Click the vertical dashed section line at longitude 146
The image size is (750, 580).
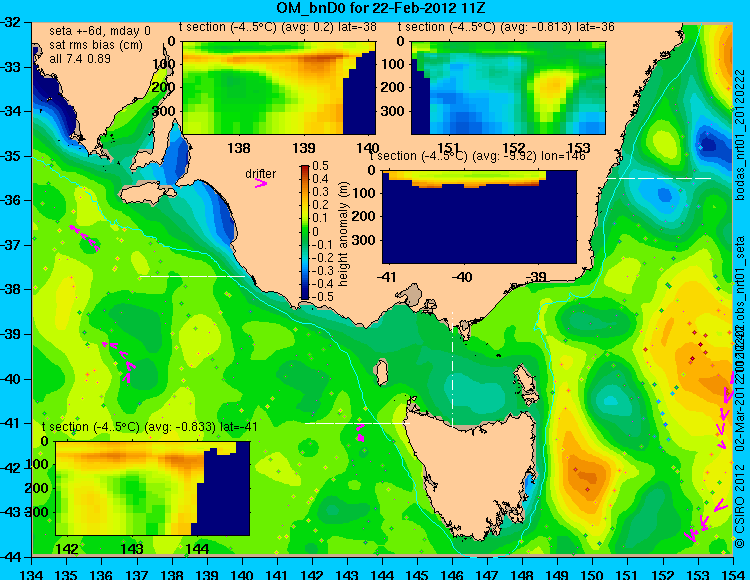[452, 369]
